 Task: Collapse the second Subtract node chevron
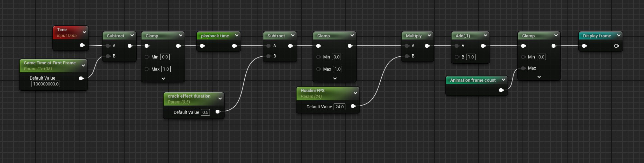click(x=292, y=35)
